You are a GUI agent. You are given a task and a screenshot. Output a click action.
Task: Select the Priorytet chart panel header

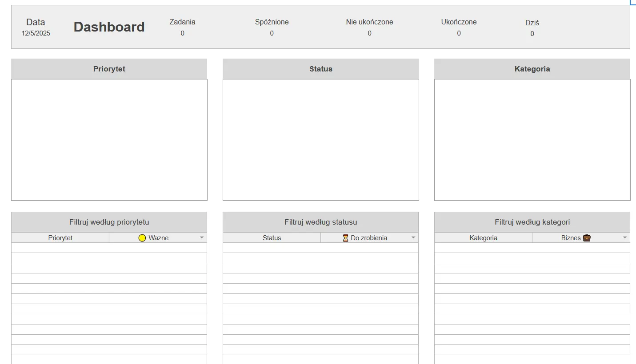[x=109, y=69]
